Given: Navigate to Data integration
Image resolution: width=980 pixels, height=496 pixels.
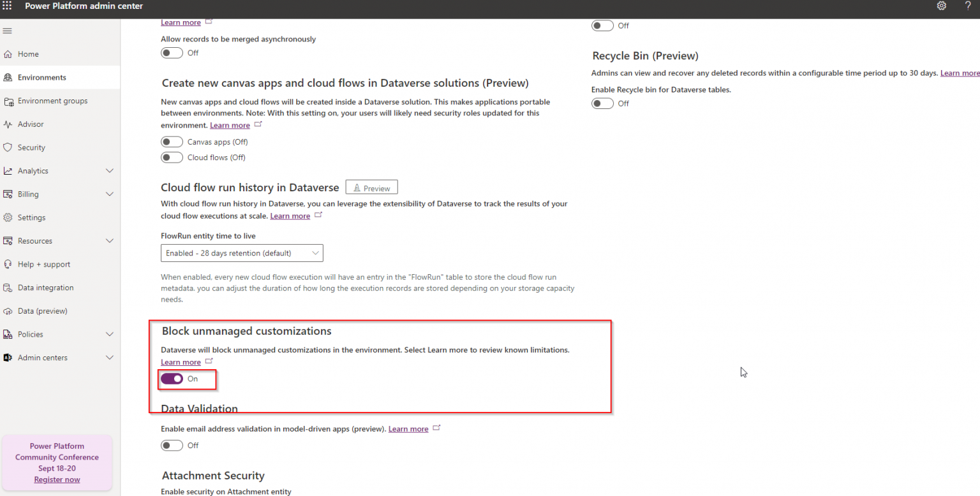Looking at the screenshot, I should (x=45, y=288).
